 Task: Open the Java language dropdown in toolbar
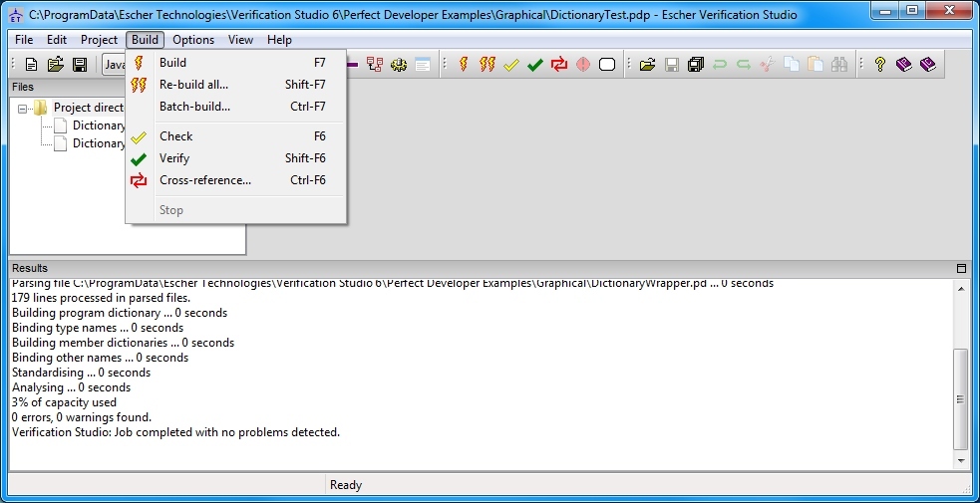pos(113,65)
